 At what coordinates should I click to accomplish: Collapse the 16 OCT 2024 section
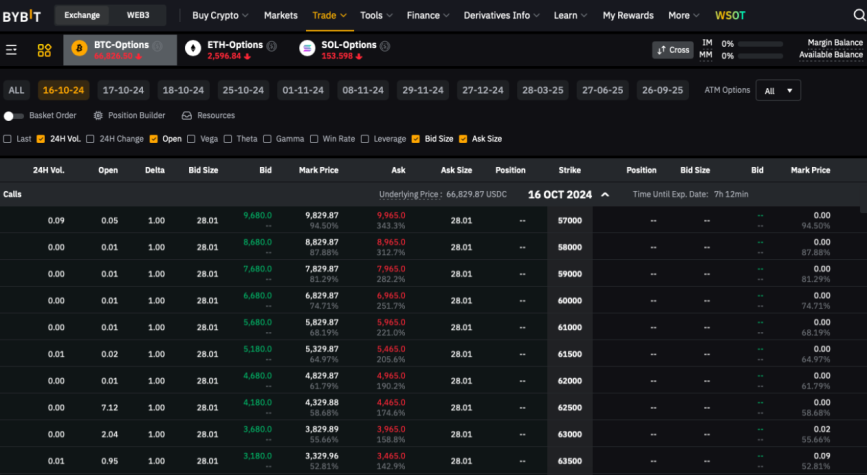(x=605, y=195)
